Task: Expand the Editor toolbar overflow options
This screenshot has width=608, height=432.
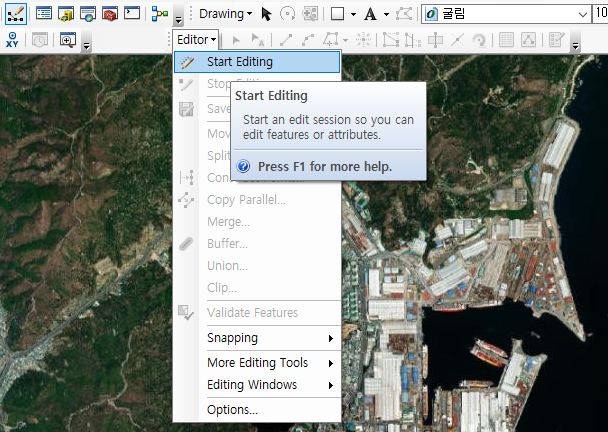Action: click(x=576, y=40)
